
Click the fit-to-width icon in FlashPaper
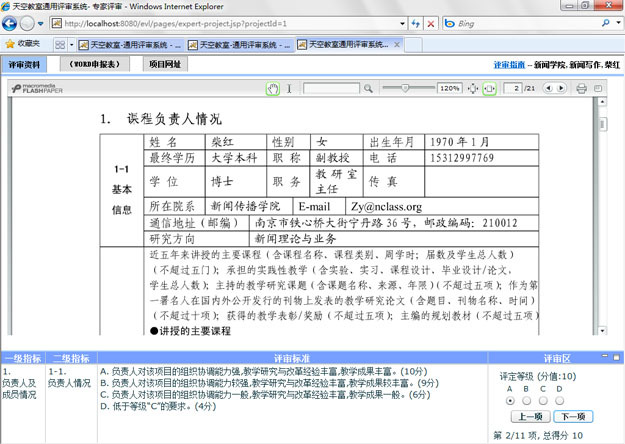pyautogui.click(x=489, y=88)
